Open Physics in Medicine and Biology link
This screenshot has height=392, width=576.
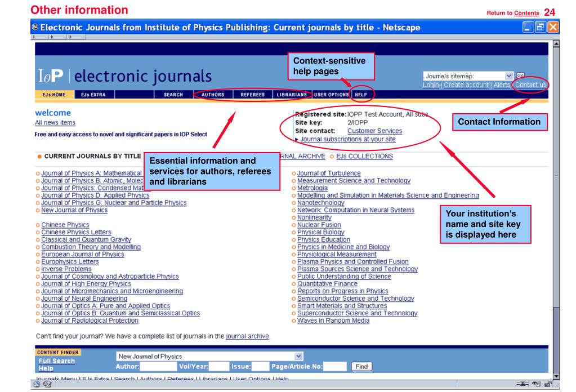click(343, 247)
